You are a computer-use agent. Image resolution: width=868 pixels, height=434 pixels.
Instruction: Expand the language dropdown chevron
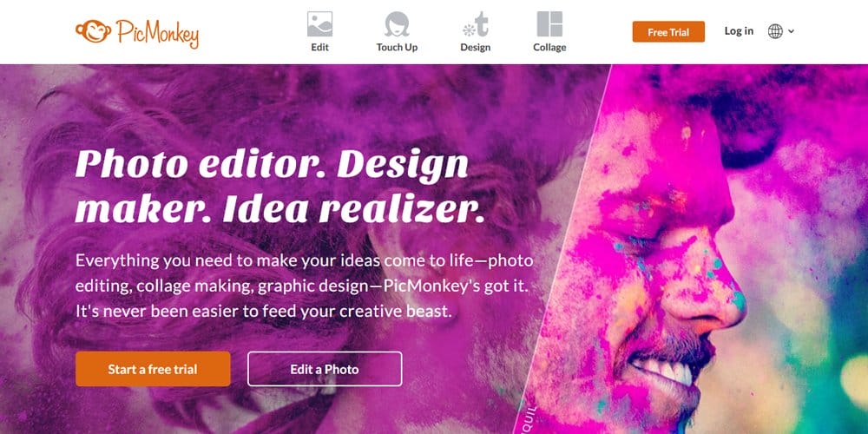791,31
